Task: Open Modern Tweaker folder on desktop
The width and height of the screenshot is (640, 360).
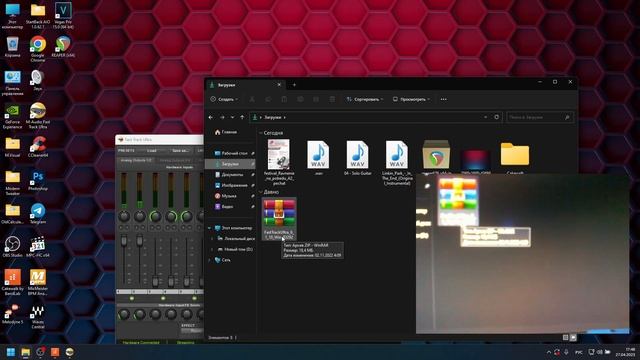Action: coord(12,183)
